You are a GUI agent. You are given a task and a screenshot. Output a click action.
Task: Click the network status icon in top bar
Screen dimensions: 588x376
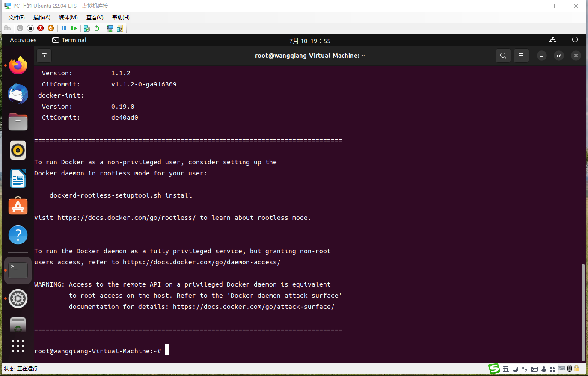(x=553, y=40)
